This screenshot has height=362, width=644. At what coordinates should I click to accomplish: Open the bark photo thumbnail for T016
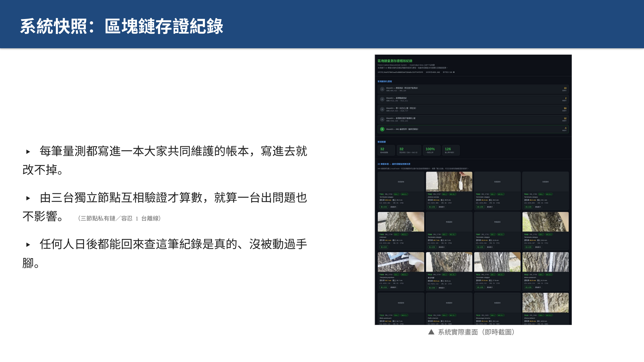545,303
